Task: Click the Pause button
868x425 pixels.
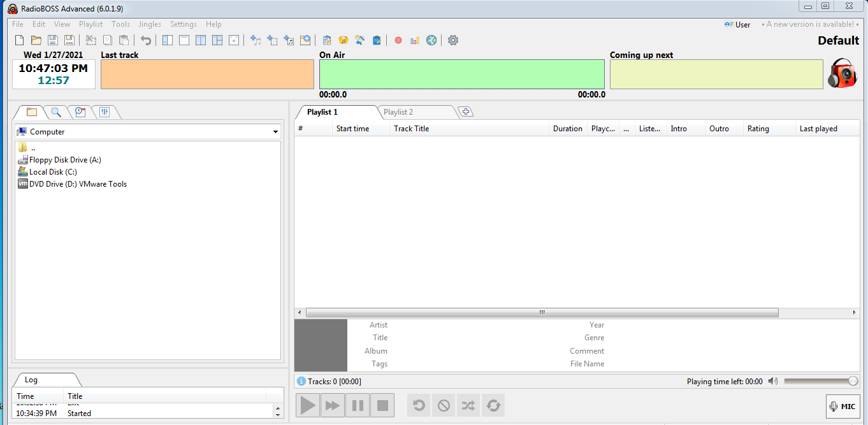Action: (x=358, y=405)
